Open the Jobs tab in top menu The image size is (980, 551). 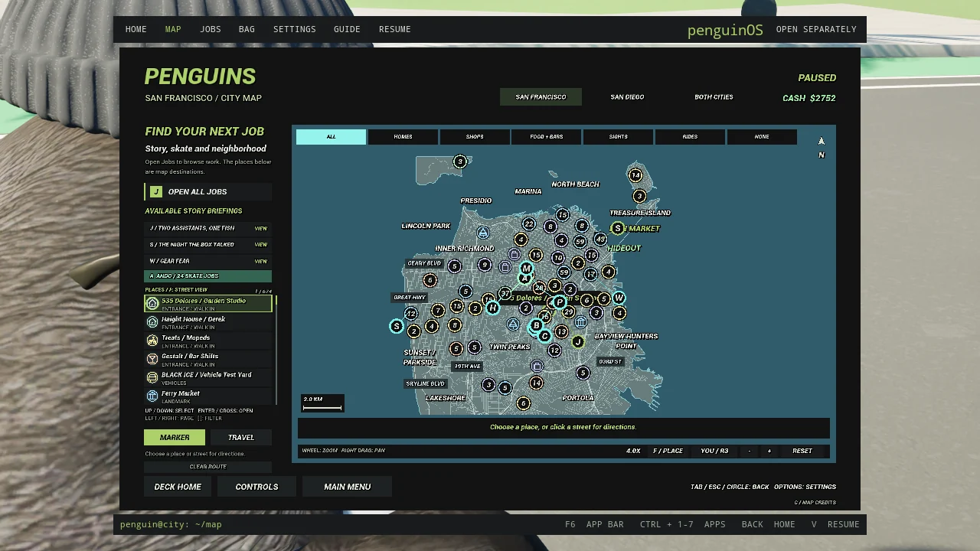pos(211,29)
